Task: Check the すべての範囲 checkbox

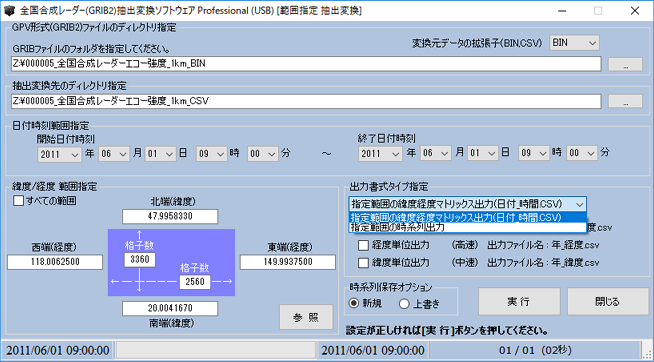Action: [x=19, y=201]
